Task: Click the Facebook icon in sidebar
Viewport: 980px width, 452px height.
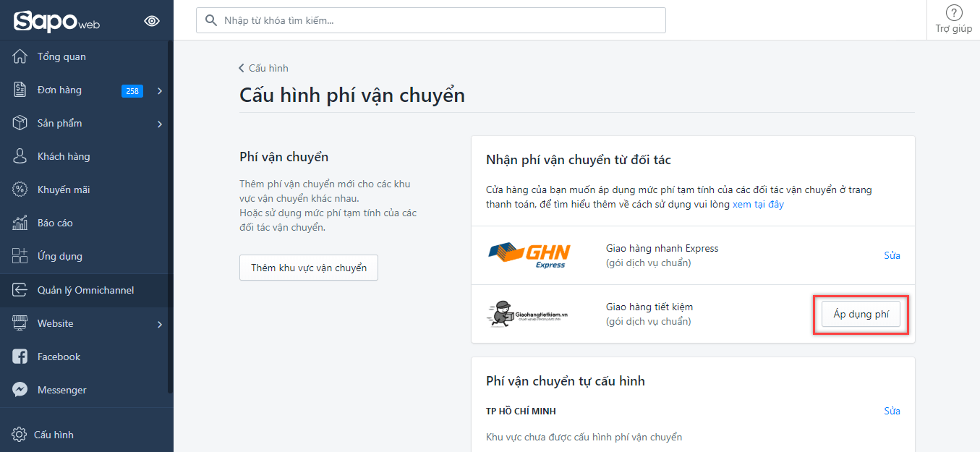Action: click(x=20, y=357)
